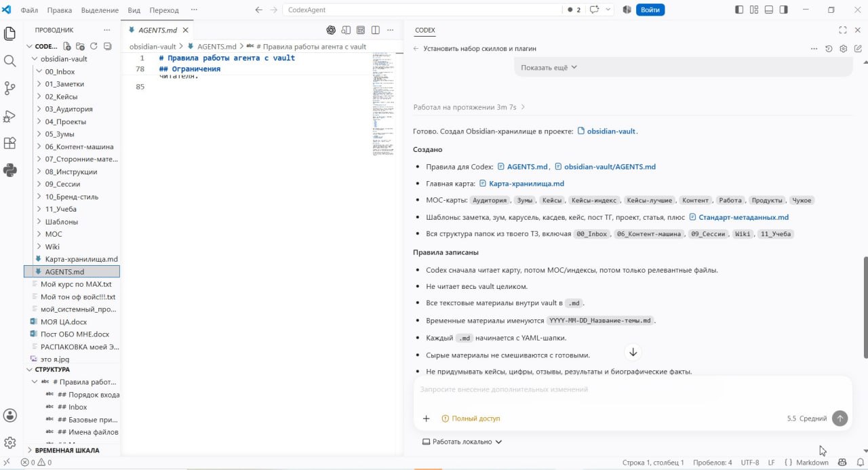Open the Переход menu
This screenshot has width=868, height=470.
[x=164, y=10]
